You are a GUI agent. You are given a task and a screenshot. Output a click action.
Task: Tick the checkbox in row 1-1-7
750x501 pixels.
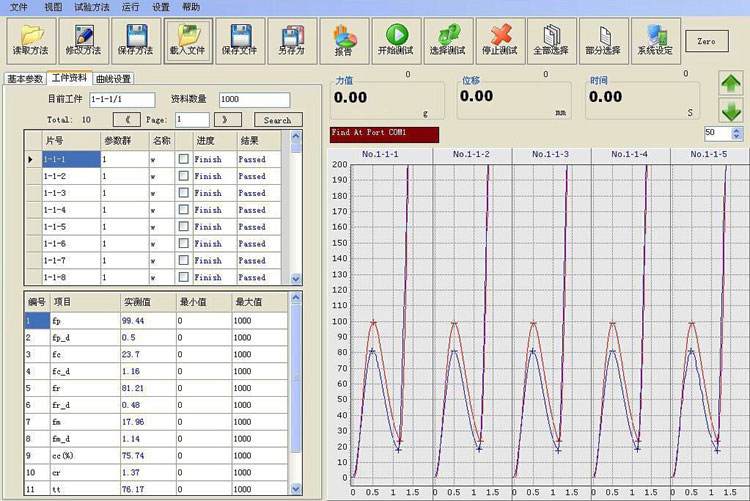[x=183, y=260]
